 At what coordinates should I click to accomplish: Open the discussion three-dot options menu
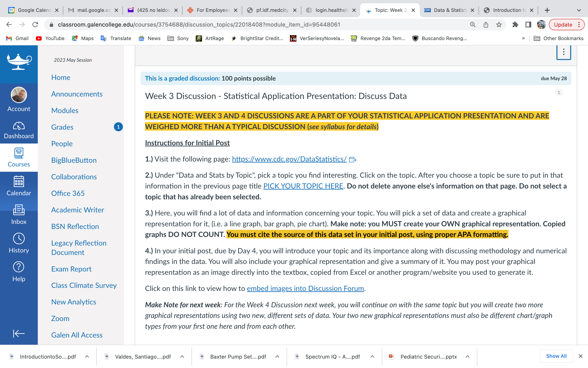click(564, 52)
